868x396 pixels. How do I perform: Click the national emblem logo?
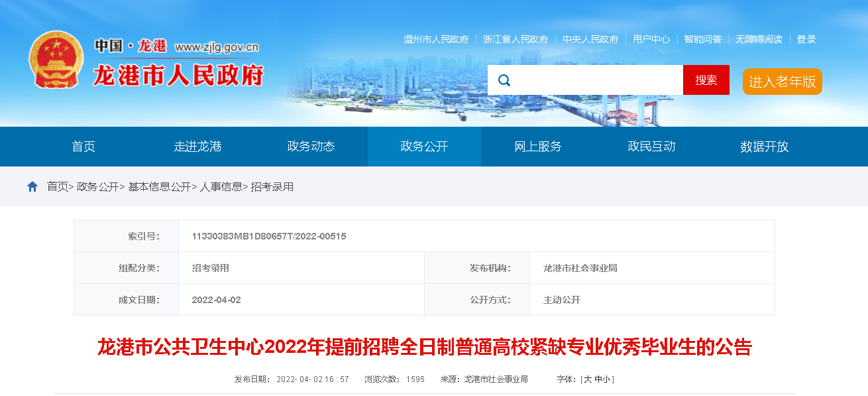(56, 60)
